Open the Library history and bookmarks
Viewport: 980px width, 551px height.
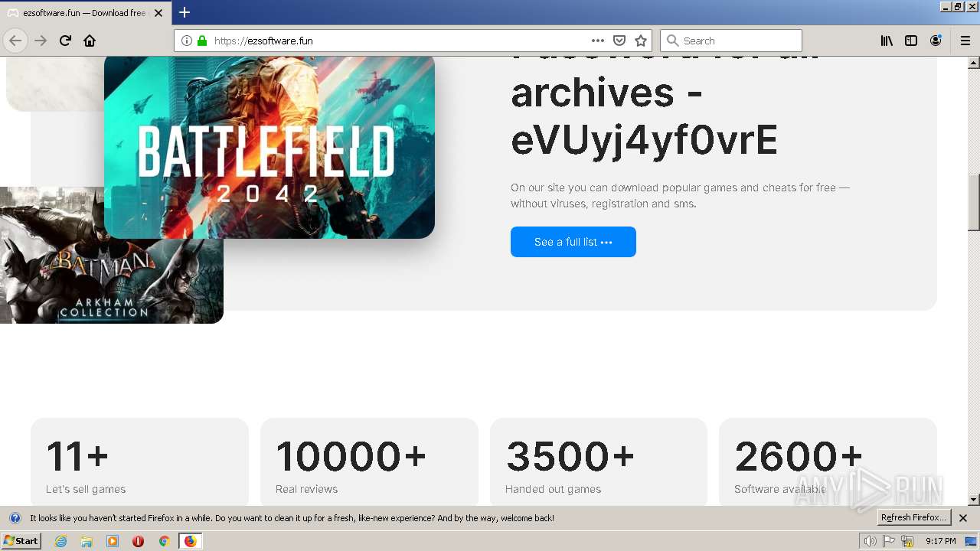[887, 41]
